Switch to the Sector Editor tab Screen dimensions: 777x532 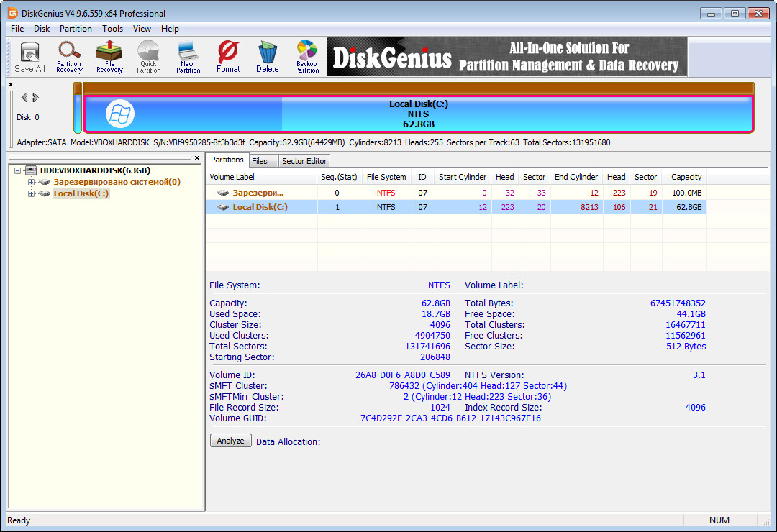point(304,161)
